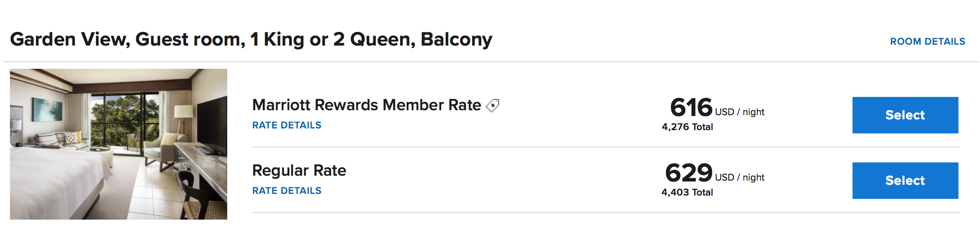Select the 616 USD member rate

click(905, 115)
